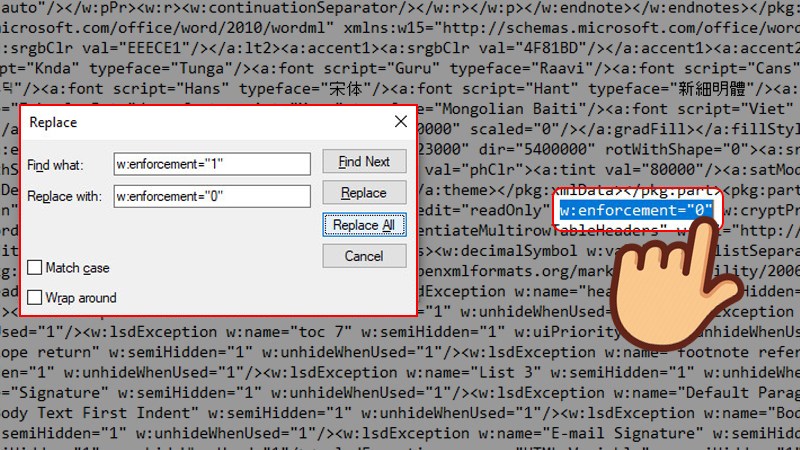Enable the Match case checkbox
Viewport: 800px width, 450px height.
[x=36, y=268]
